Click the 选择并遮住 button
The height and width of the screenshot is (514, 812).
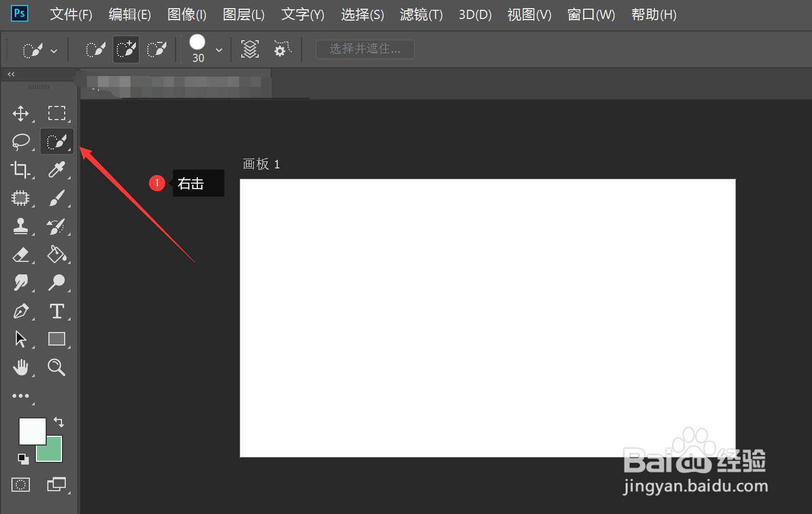click(365, 49)
